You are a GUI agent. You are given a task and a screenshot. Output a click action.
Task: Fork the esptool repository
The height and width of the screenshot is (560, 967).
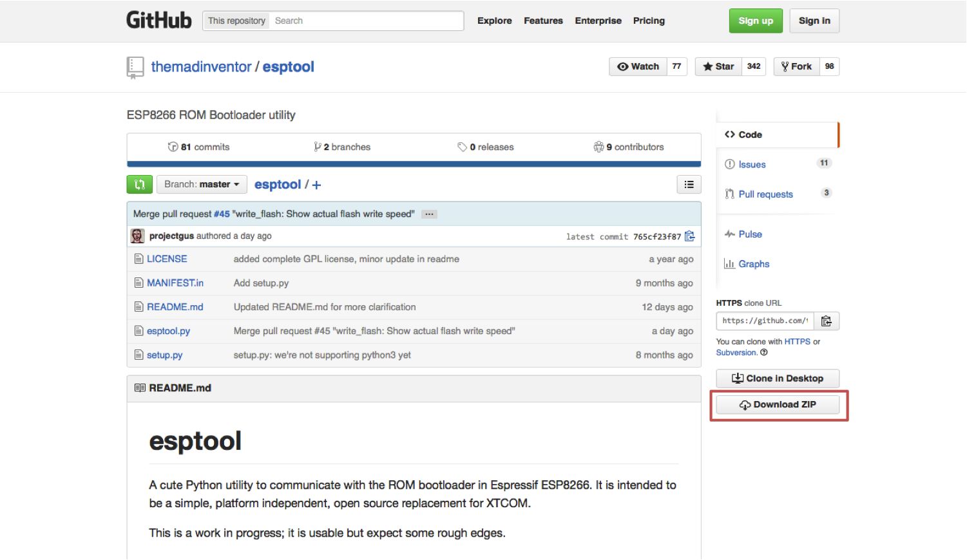point(796,66)
